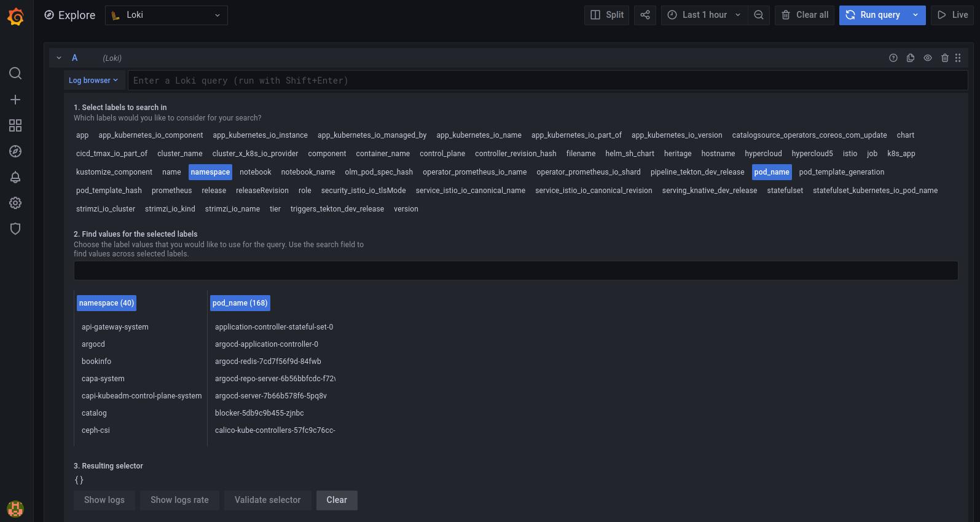Select namespace value capi-kubeadm-control-plane-system
This screenshot has height=522, width=980.
[141, 396]
